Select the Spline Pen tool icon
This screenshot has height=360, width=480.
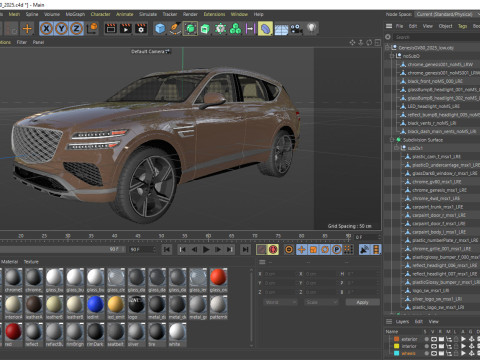[175, 29]
